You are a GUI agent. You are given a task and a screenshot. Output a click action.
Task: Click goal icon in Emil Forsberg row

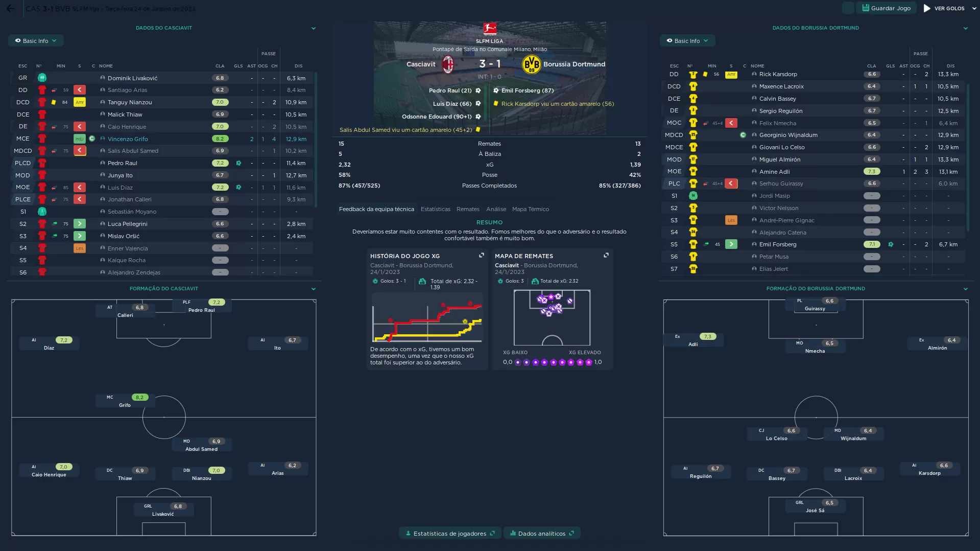891,244
